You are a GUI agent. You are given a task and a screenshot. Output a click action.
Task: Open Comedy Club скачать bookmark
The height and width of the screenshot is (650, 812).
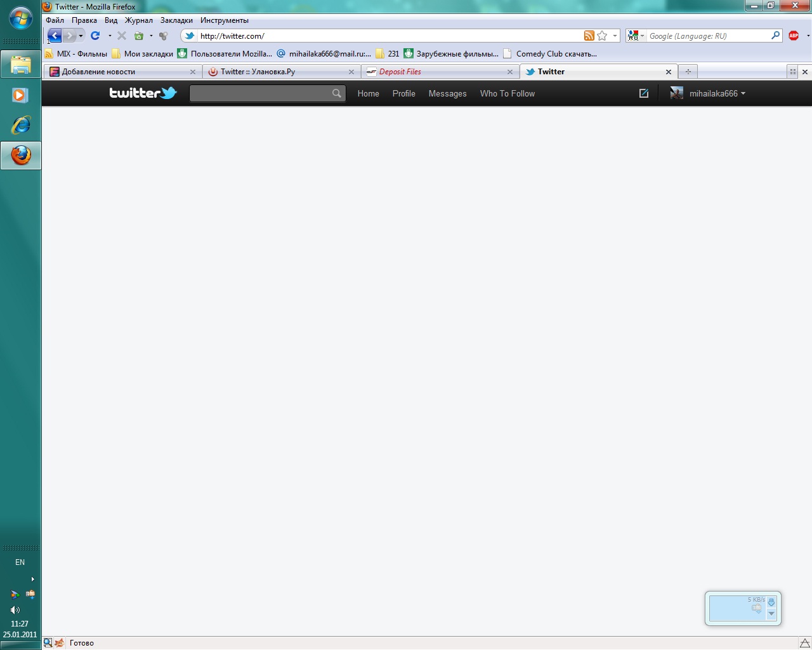click(x=550, y=54)
